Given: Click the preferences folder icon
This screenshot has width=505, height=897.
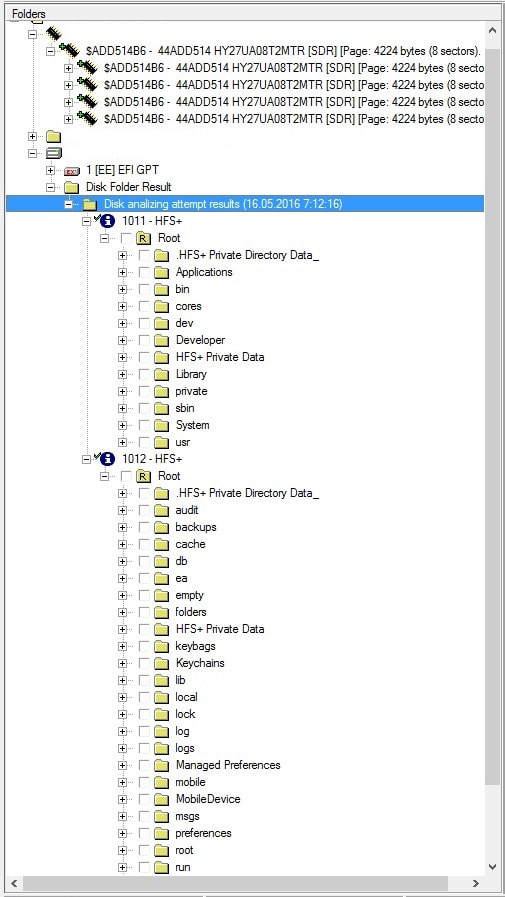Looking at the screenshot, I should point(162,833).
